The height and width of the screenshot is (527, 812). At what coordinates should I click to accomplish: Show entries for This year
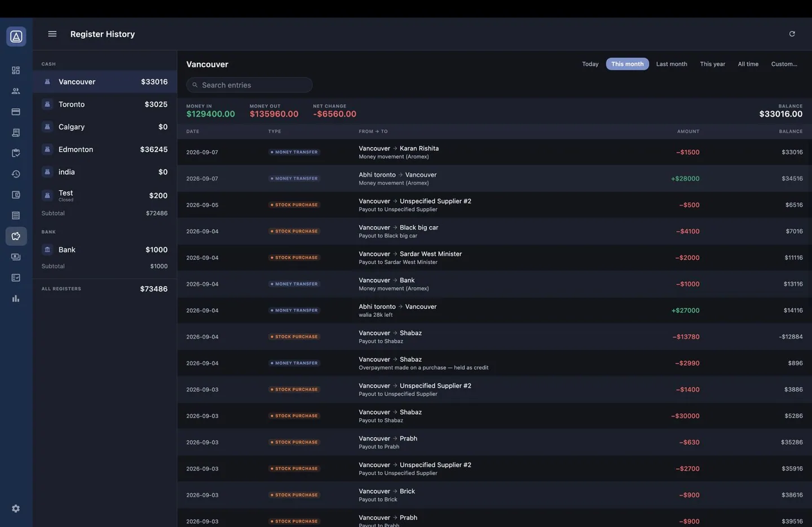713,64
